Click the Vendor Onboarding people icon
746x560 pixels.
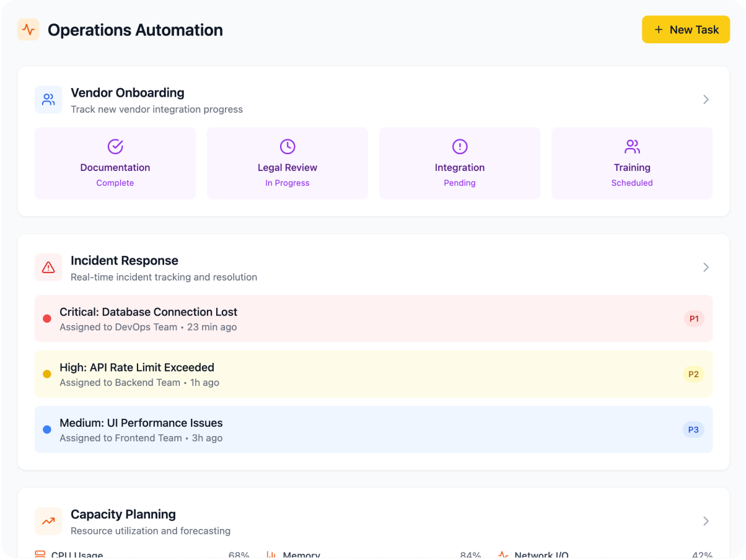[48, 100]
